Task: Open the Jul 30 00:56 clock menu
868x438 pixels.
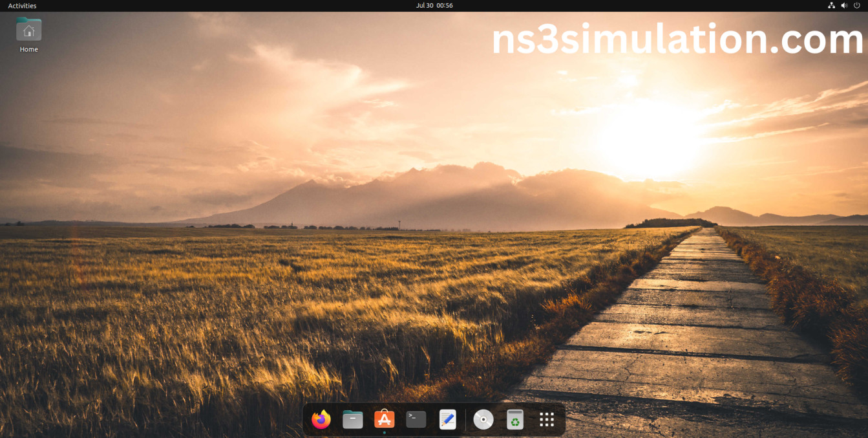Action: (x=434, y=6)
